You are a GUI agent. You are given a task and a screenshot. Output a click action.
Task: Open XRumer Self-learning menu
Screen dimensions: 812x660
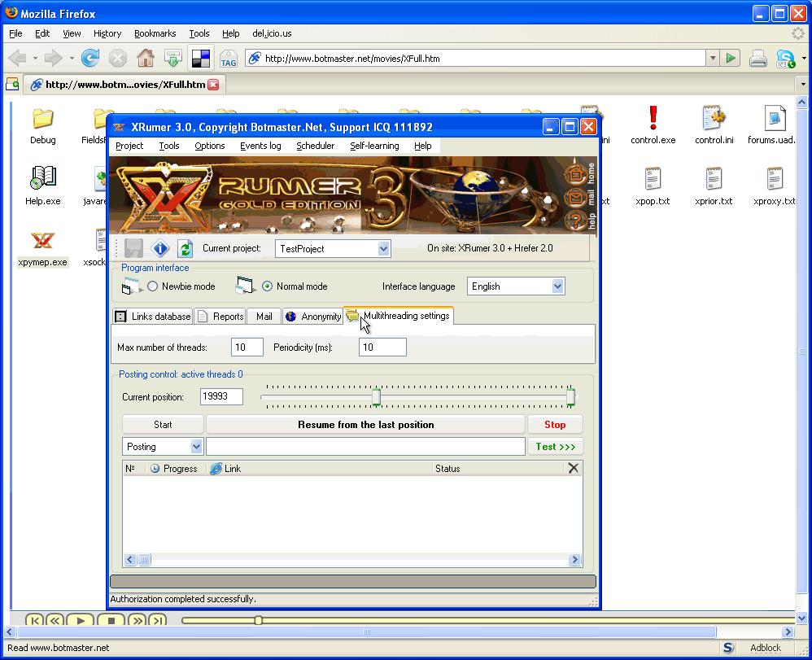[x=374, y=146]
